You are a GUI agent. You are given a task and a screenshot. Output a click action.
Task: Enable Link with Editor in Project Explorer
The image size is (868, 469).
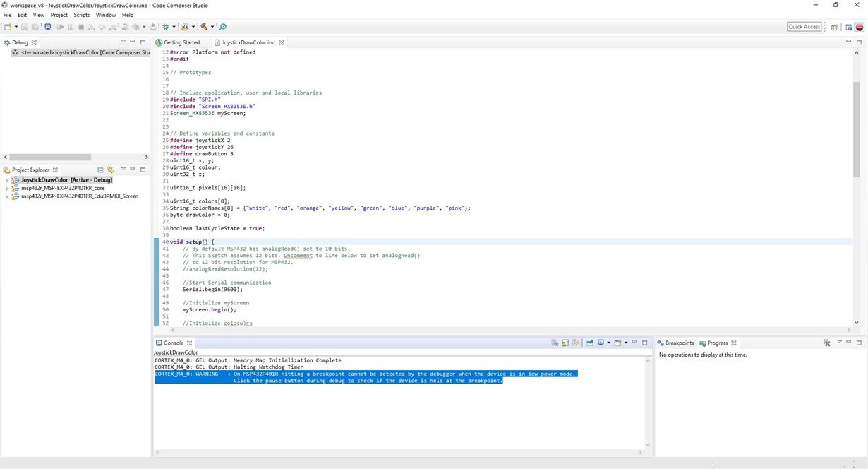110,170
